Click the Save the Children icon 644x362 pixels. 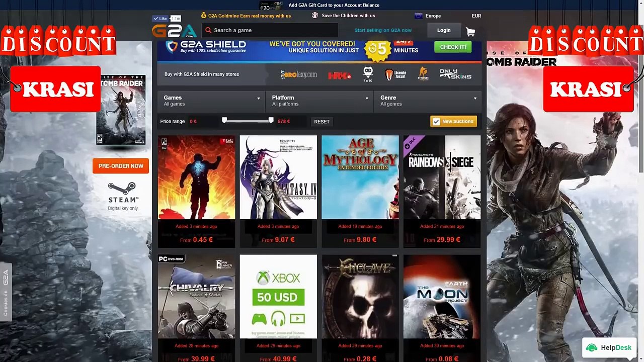pos(315,16)
